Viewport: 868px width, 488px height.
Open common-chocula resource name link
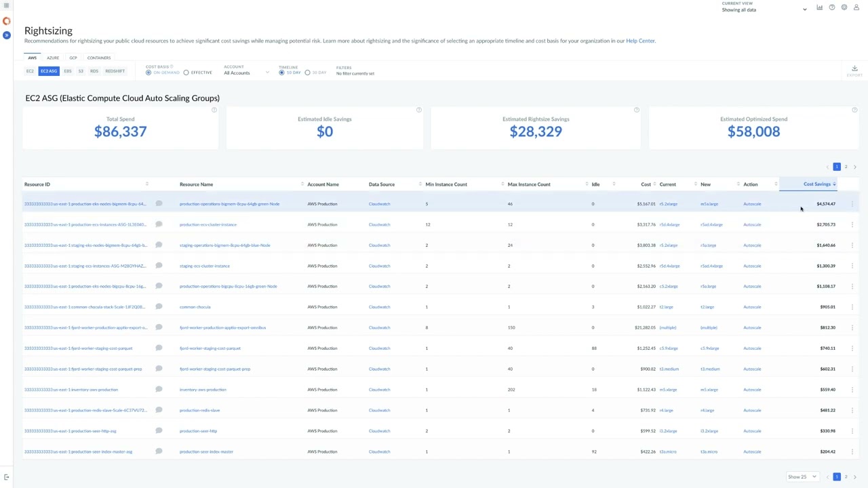pos(195,307)
